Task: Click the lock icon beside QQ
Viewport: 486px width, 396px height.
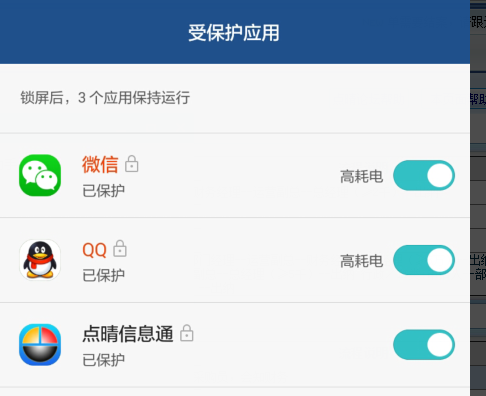Action: coord(120,248)
